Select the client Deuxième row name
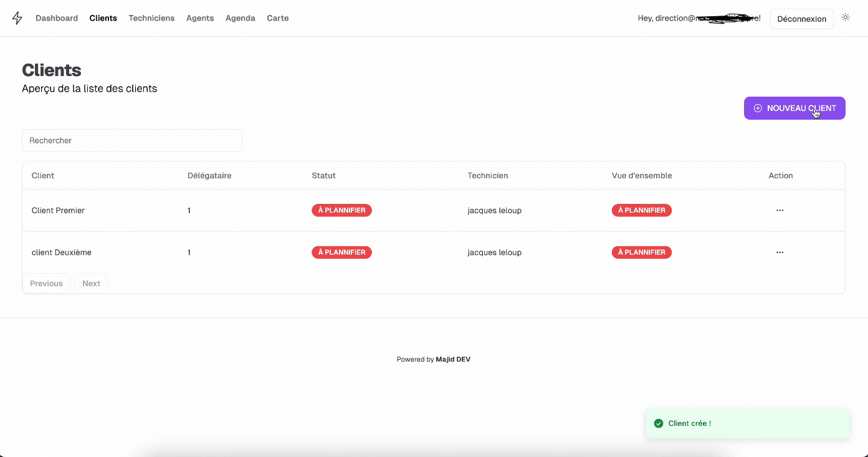This screenshot has height=457, width=868. point(62,253)
